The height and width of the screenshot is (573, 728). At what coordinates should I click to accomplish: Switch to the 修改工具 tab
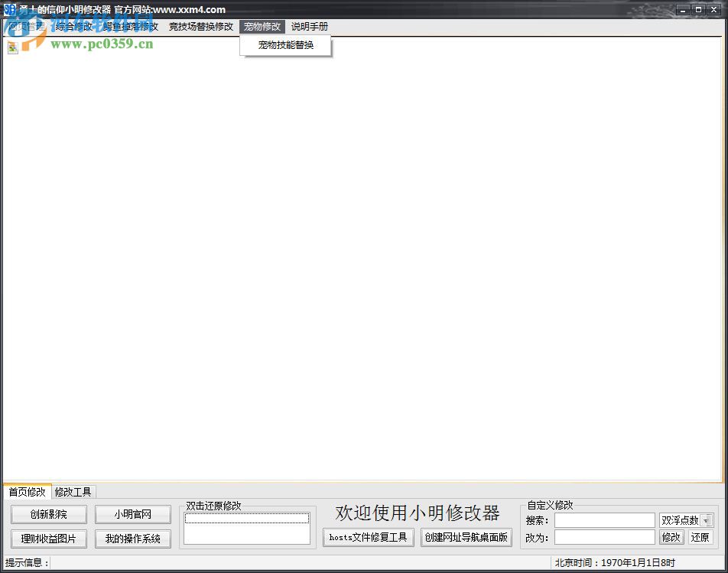click(x=73, y=492)
